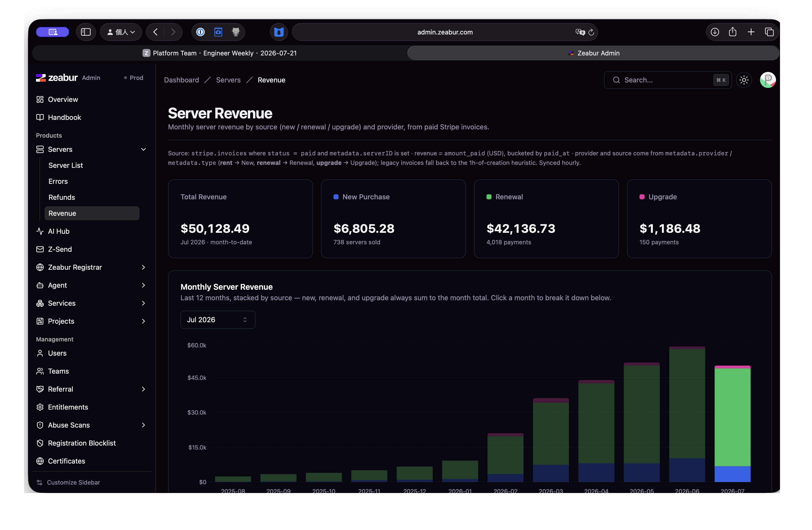Select the 2026-05 bar in the chart
The image size is (812, 530).
coord(642,423)
